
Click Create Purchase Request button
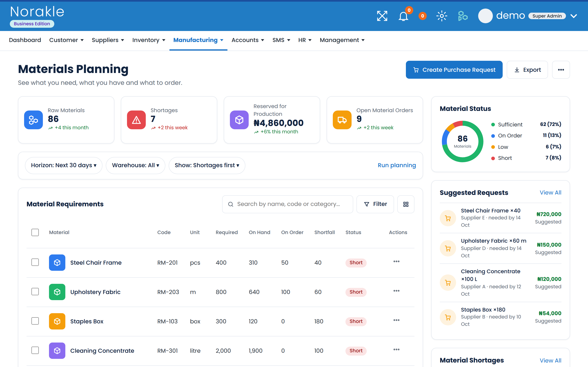coord(454,70)
